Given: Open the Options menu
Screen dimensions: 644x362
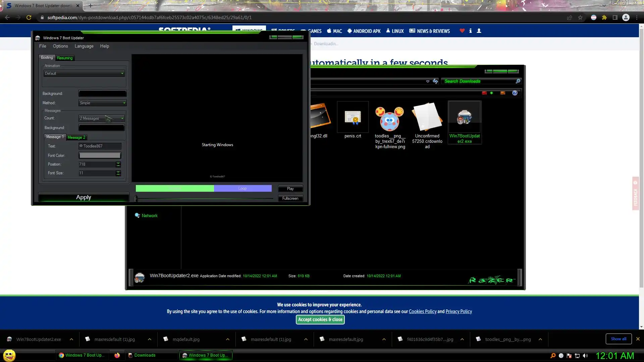Looking at the screenshot, I should click(x=60, y=46).
